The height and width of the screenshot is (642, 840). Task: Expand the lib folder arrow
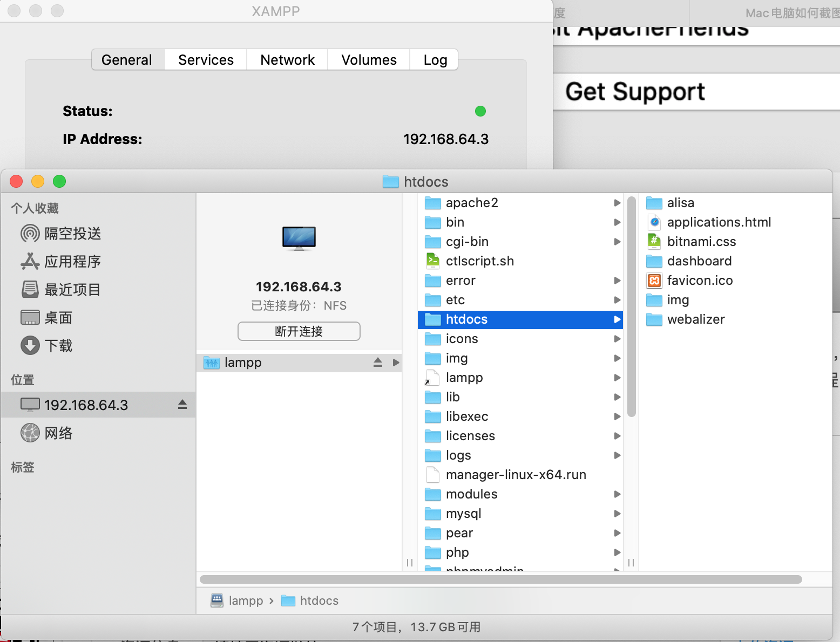(x=617, y=397)
